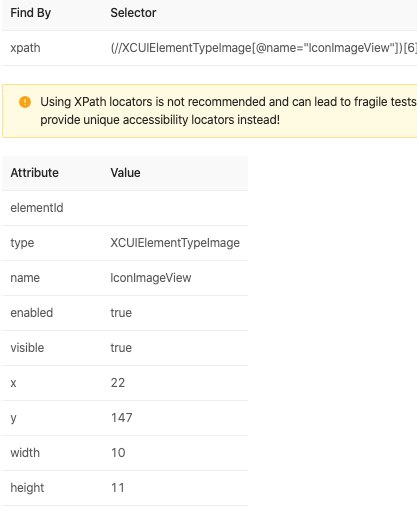The height and width of the screenshot is (511, 417).
Task: Click the width value 10
Action: point(118,453)
